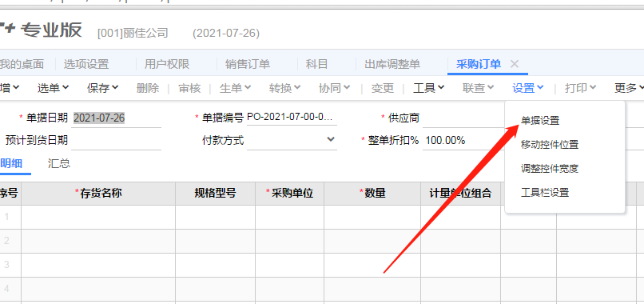Click the 采购单位 column header
644x304 pixels.
(x=289, y=194)
